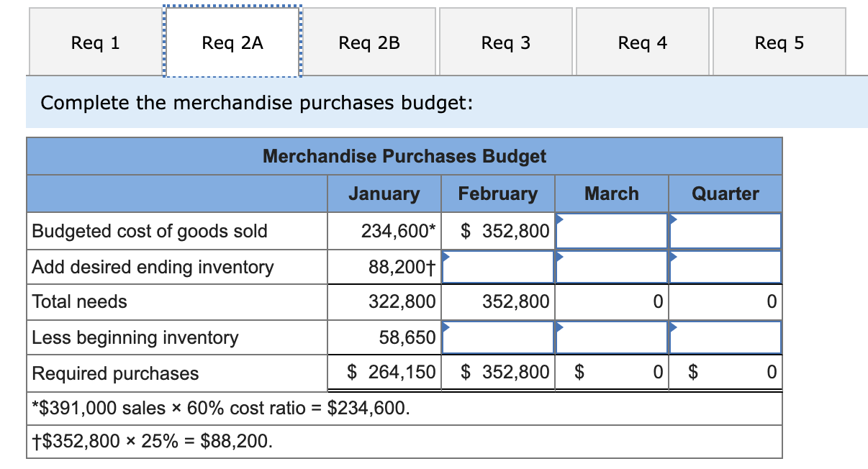Screen dimensions: 868x469
Task: Select the Req 2A tab
Action: (x=232, y=42)
